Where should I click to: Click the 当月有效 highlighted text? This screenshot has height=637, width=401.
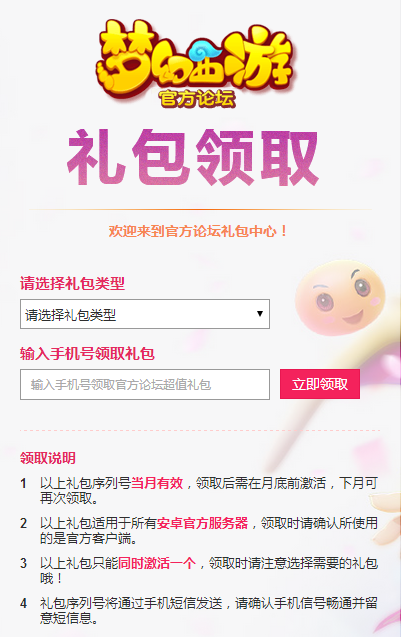click(x=157, y=483)
